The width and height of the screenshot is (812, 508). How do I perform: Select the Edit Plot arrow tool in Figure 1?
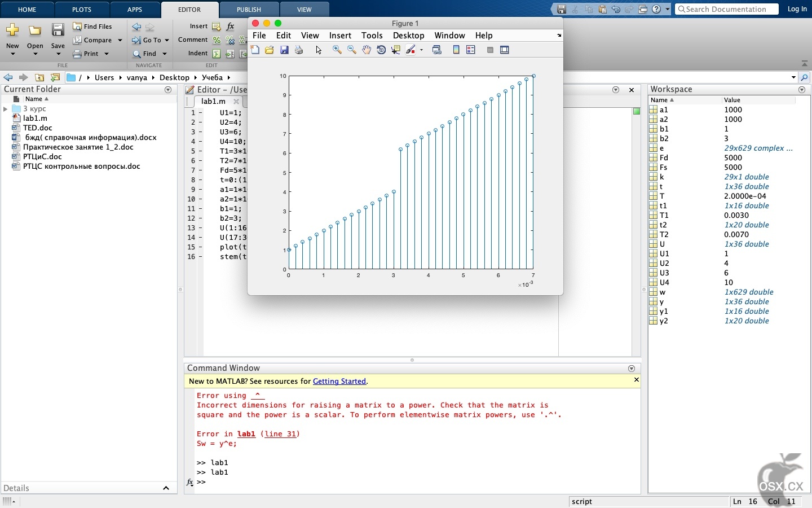tap(319, 50)
